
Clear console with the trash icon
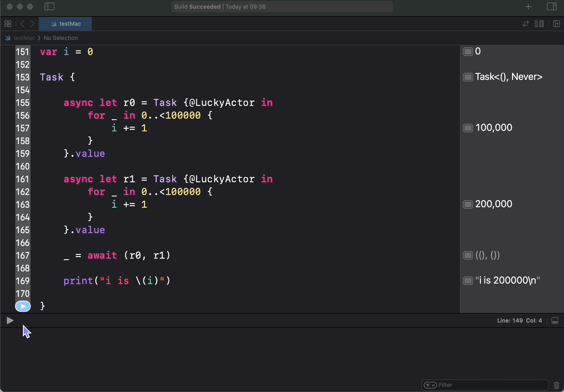click(556, 385)
